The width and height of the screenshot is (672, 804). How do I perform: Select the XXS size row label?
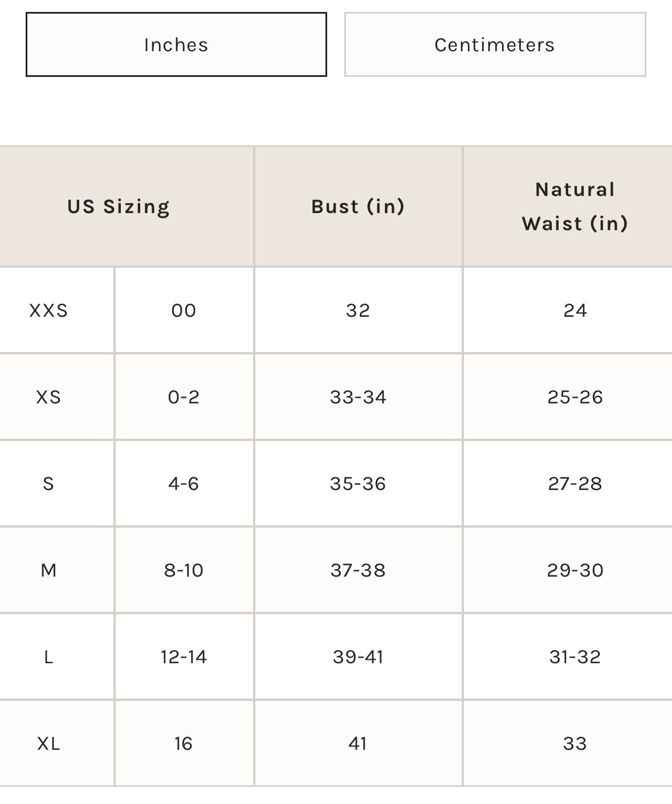click(48, 311)
